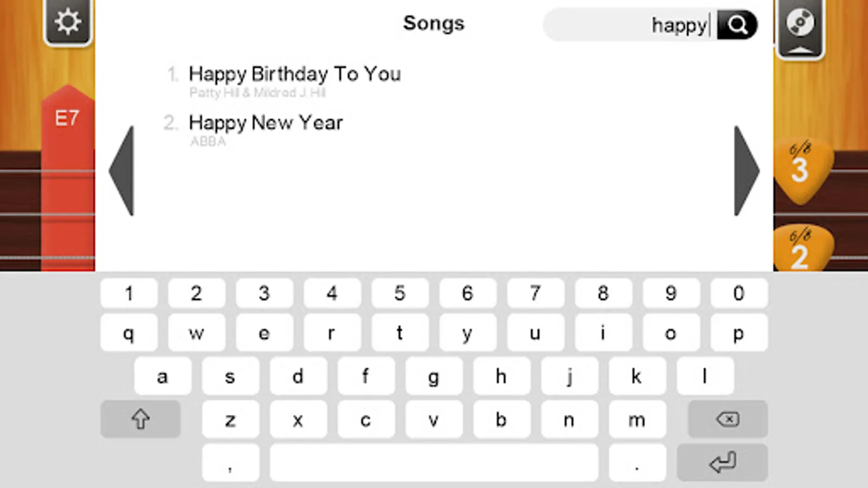Screen dimensions: 868x488
Task: Toggle the shift key
Action: pos(140,419)
